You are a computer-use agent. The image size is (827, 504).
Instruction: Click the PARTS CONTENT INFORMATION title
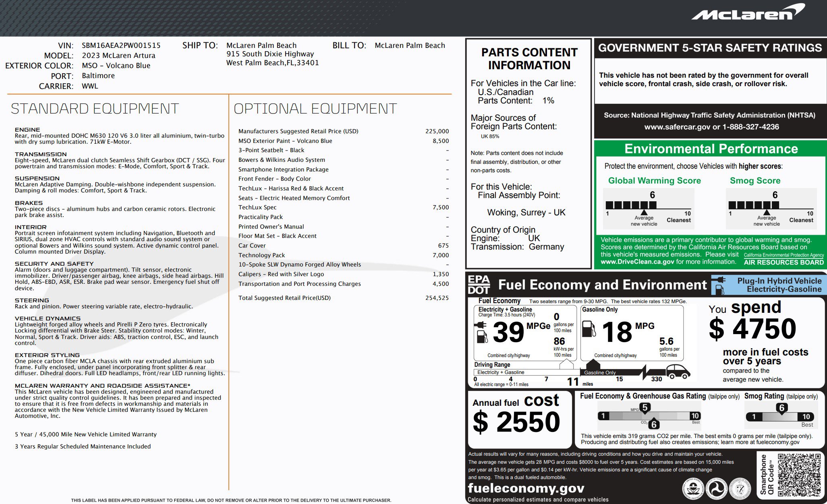[529, 59]
